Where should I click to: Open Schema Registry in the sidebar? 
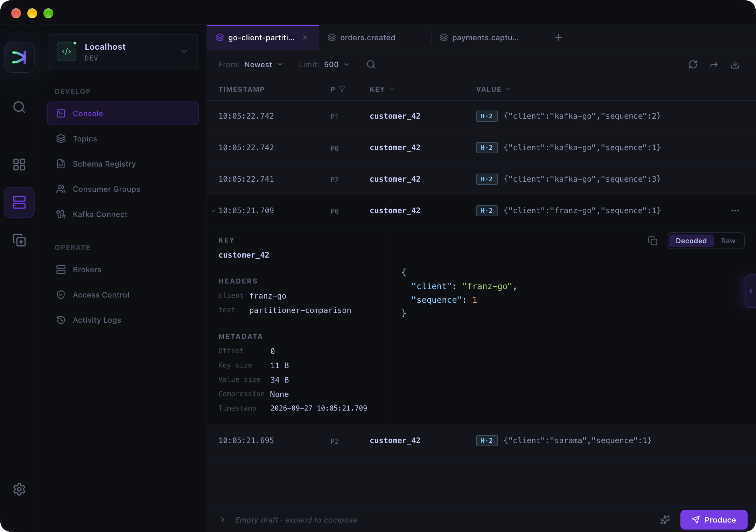click(x=123, y=164)
